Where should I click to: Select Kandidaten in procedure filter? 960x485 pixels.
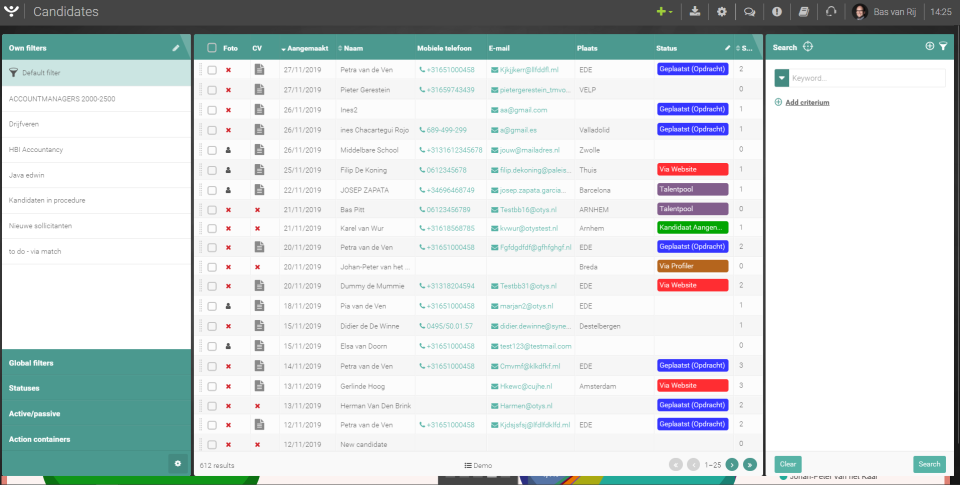pyautogui.click(x=97, y=200)
